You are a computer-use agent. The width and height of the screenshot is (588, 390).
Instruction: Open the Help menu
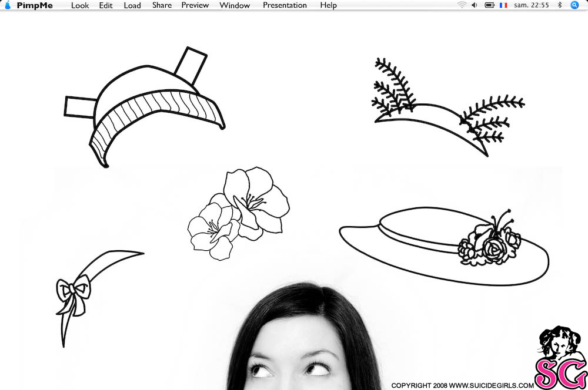(329, 5)
